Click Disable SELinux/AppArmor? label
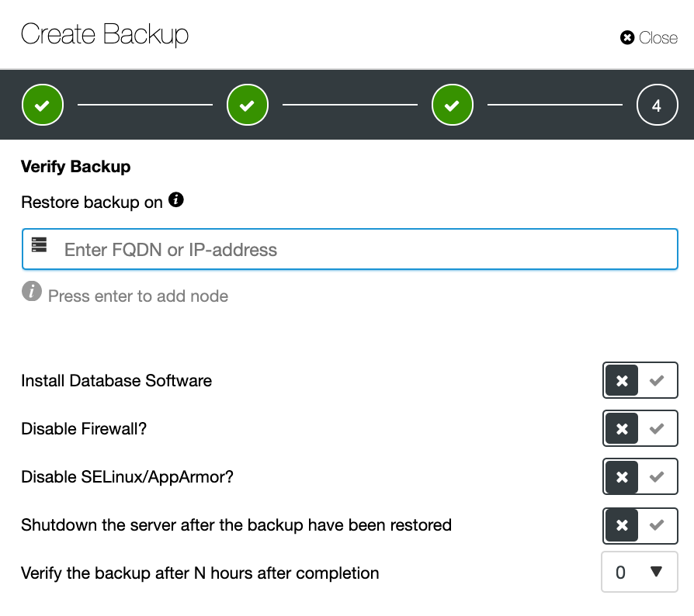Screen dimensions: 694x616 [127, 476]
